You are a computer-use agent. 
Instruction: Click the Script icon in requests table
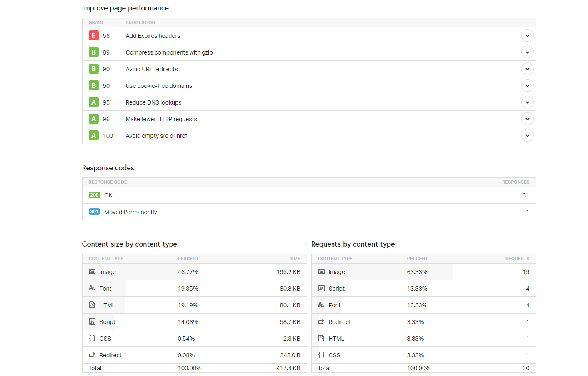click(321, 288)
